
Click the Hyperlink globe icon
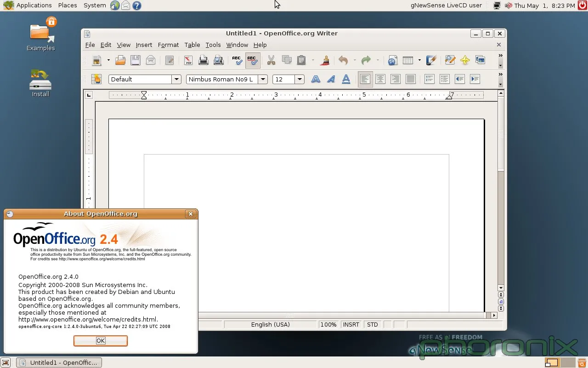[392, 60]
